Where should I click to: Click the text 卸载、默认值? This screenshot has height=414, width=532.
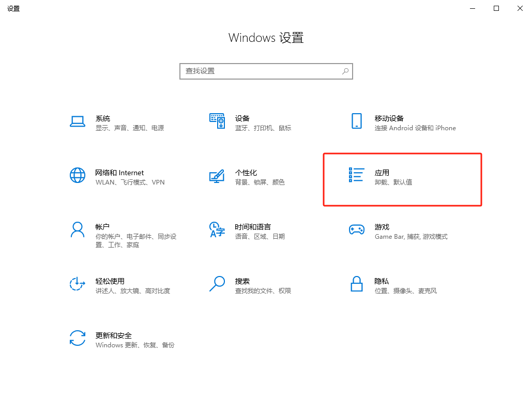tap(393, 182)
